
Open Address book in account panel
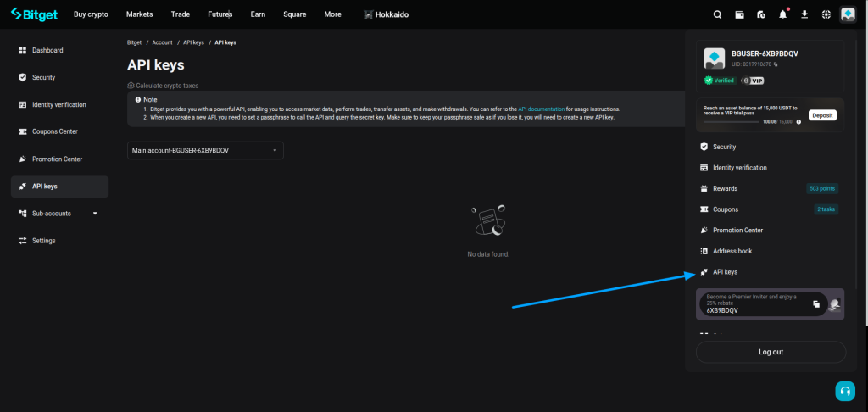point(732,251)
